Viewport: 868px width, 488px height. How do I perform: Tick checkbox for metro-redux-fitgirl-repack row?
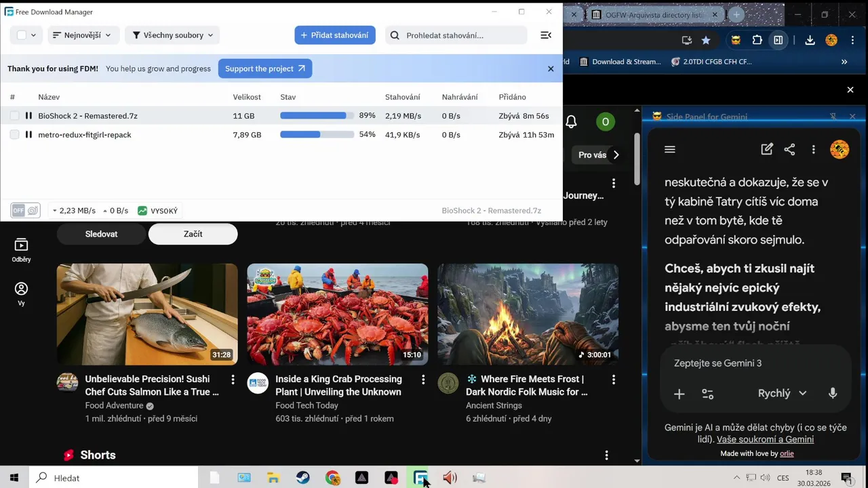[x=14, y=135]
